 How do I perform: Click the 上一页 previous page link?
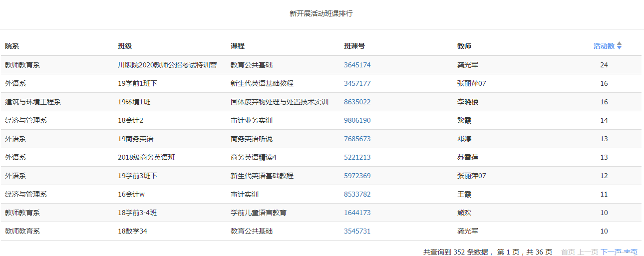(x=588, y=252)
